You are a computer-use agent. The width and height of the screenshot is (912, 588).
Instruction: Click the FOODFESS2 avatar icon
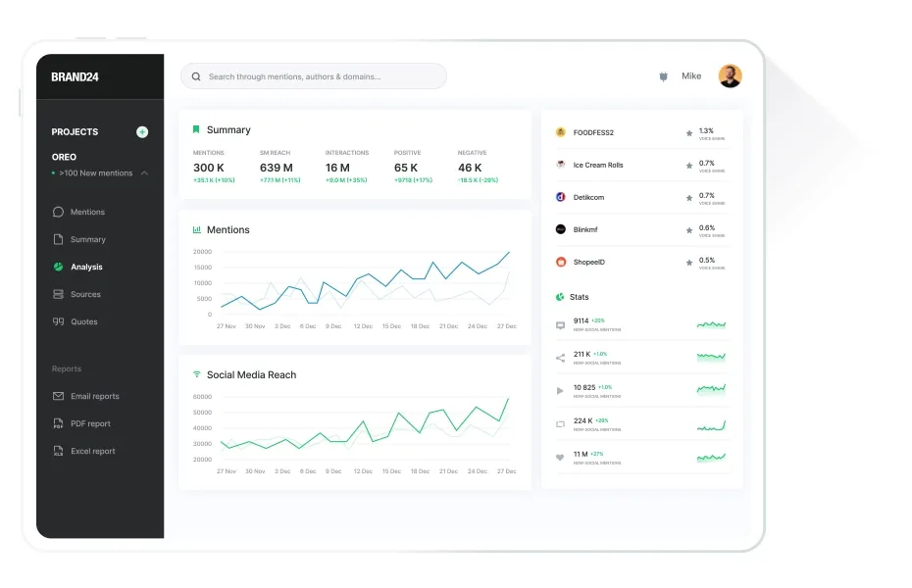(x=561, y=132)
